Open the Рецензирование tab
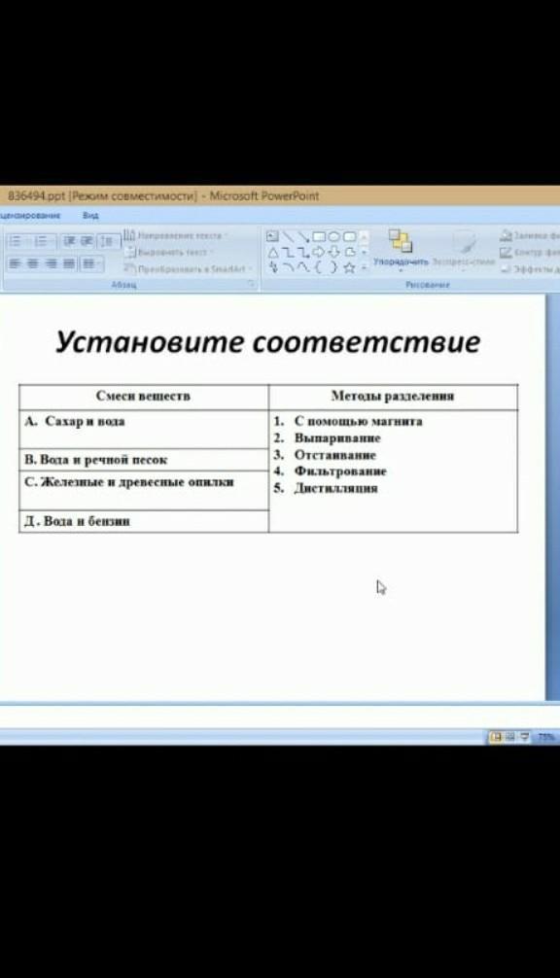This screenshot has width=560, height=978. (x=30, y=215)
